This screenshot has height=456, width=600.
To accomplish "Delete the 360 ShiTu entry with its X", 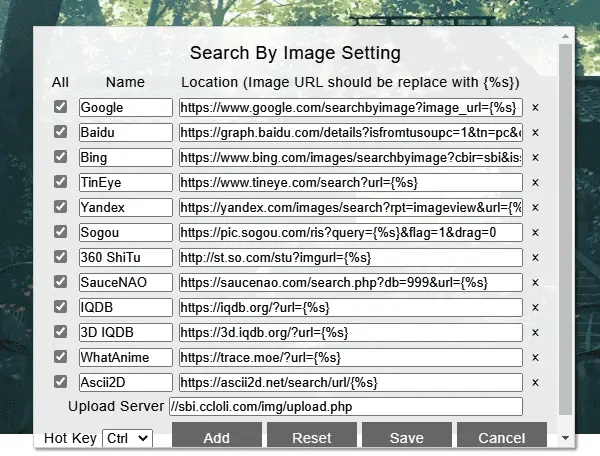I will coord(535,258).
